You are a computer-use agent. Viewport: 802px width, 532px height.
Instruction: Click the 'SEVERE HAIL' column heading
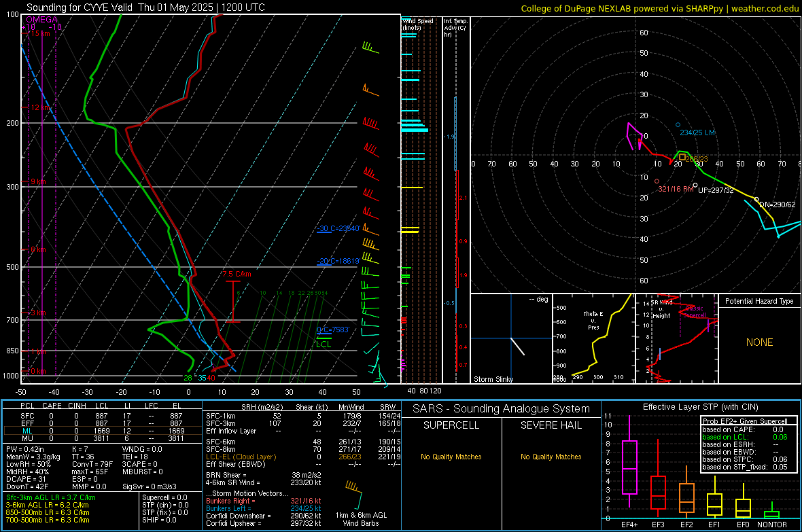(x=551, y=425)
